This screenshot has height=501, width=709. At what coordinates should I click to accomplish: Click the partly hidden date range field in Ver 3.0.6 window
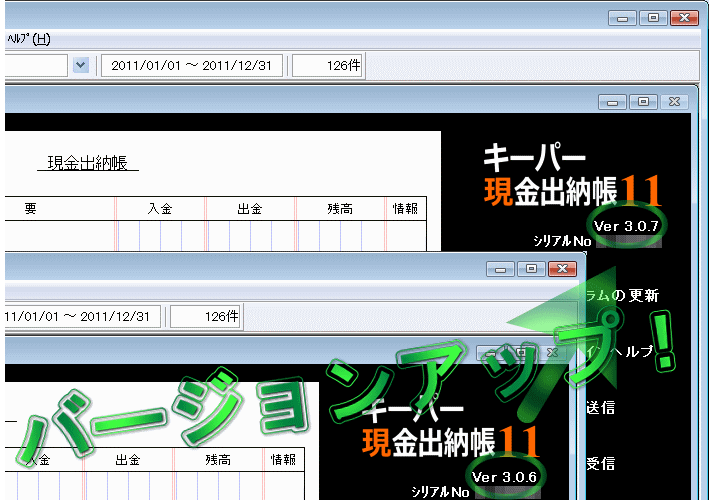coord(83,317)
